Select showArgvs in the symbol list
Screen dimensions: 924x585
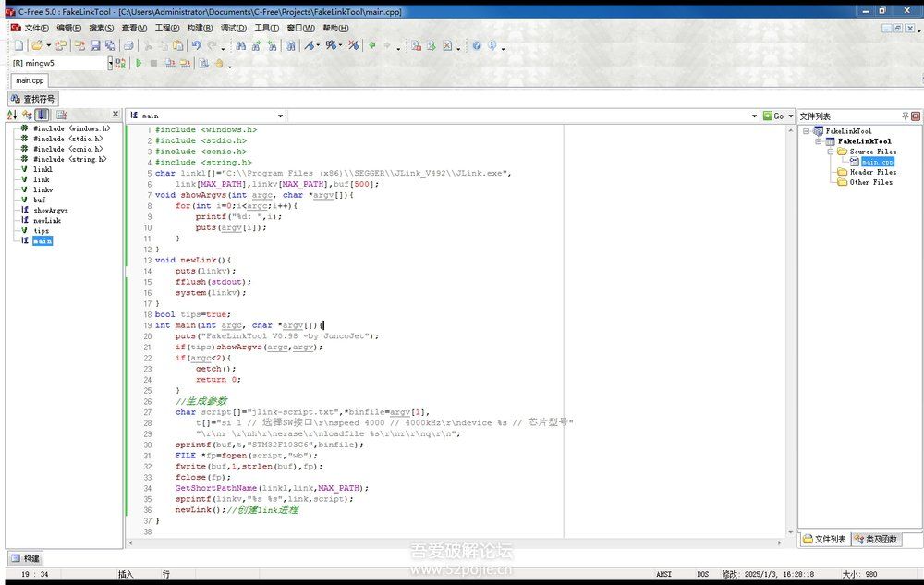tap(50, 210)
